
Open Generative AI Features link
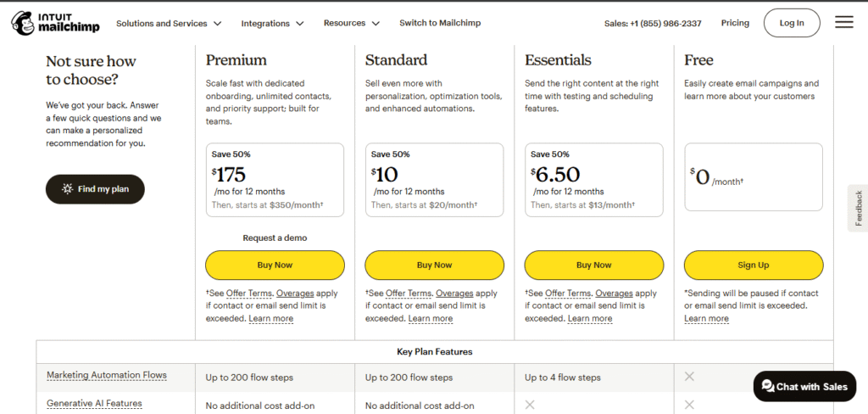[x=94, y=403]
